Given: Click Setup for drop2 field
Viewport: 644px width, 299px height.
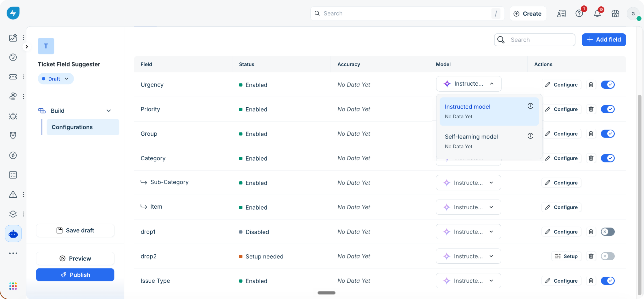Looking at the screenshot, I should pyautogui.click(x=566, y=256).
